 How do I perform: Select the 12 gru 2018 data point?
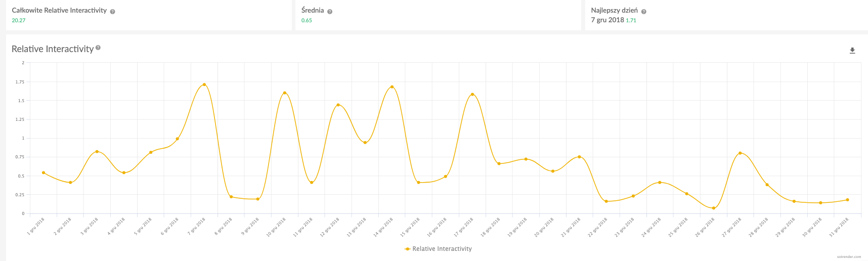pyautogui.click(x=338, y=105)
